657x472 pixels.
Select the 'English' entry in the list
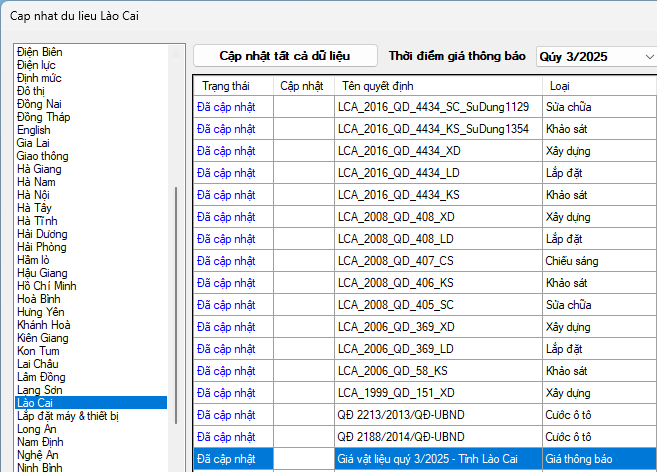tap(33, 130)
